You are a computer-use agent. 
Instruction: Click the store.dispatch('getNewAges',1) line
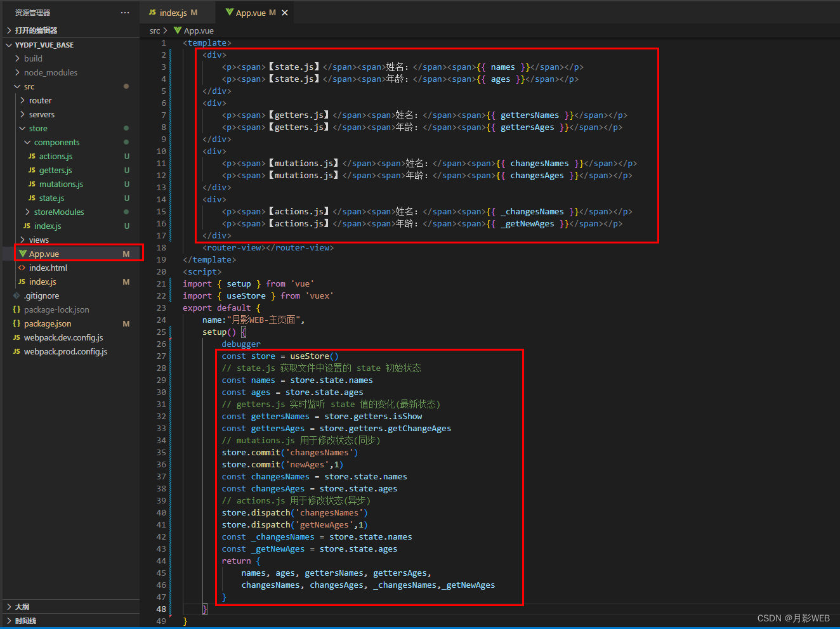pyautogui.click(x=295, y=525)
